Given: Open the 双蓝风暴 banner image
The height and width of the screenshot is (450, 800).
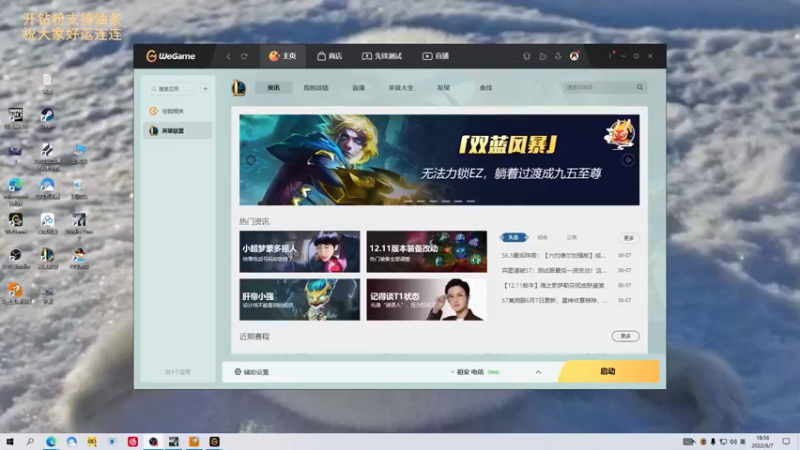Looking at the screenshot, I should tap(439, 160).
